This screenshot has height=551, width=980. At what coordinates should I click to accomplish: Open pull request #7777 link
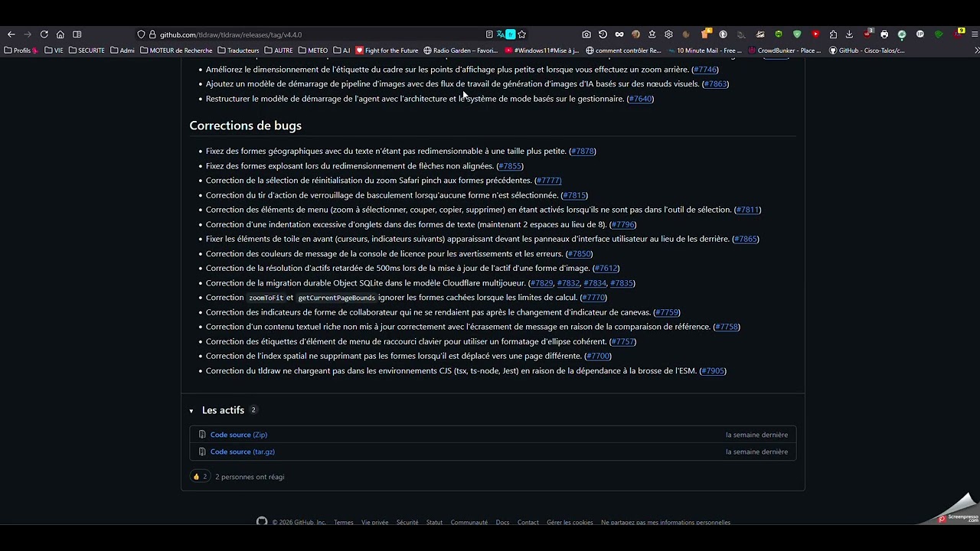tap(548, 181)
